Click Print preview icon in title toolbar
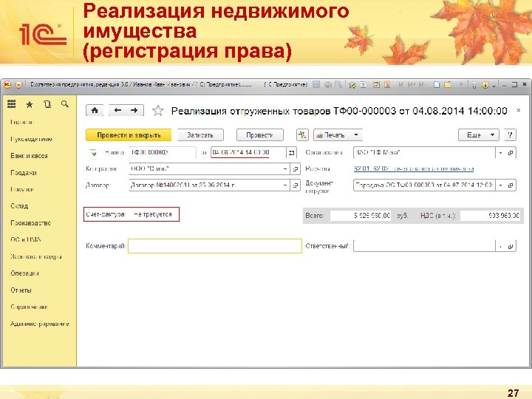The height and width of the screenshot is (399, 532). pos(338,84)
